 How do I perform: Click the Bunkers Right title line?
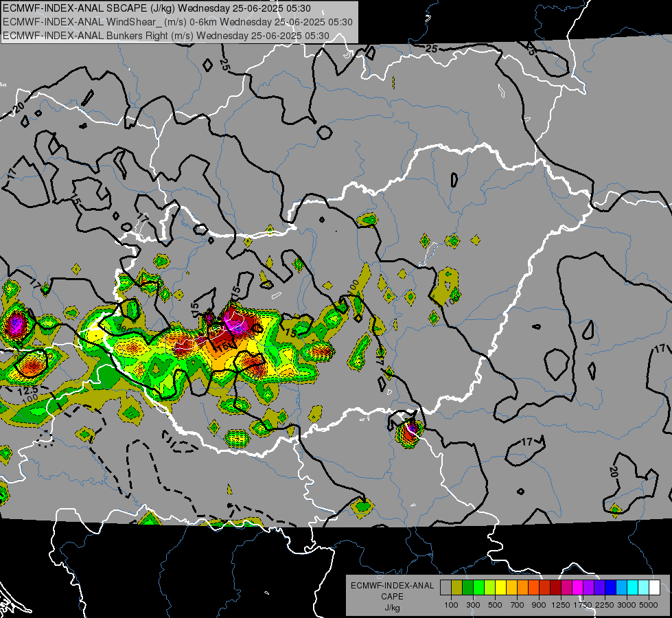(166, 36)
